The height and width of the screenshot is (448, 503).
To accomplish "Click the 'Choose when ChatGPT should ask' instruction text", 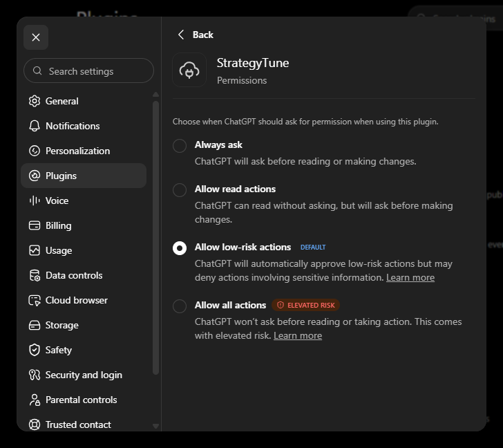I will click(305, 122).
